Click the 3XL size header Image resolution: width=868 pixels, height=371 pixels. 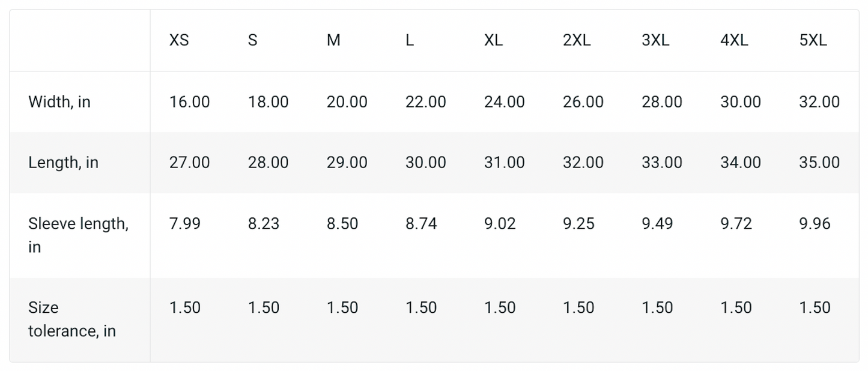pyautogui.click(x=655, y=41)
